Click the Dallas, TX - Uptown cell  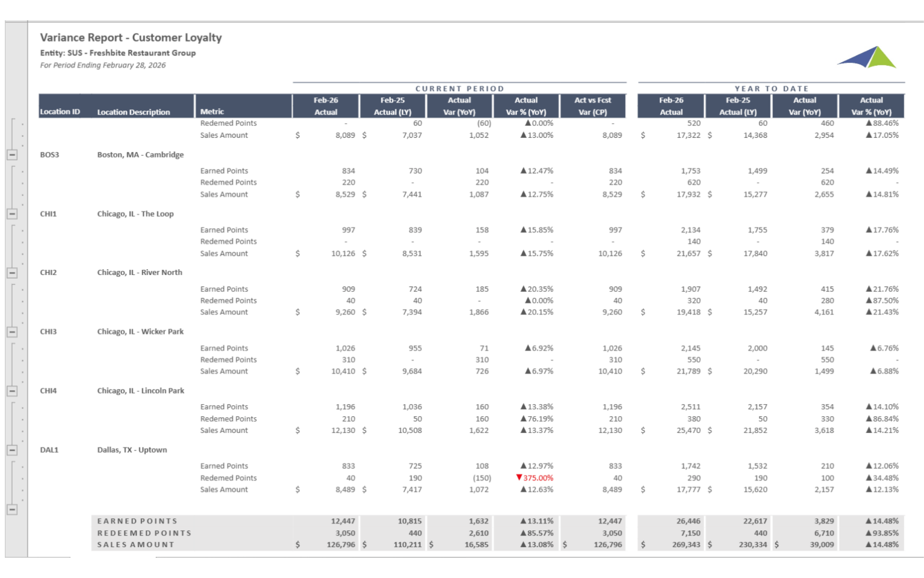click(132, 450)
